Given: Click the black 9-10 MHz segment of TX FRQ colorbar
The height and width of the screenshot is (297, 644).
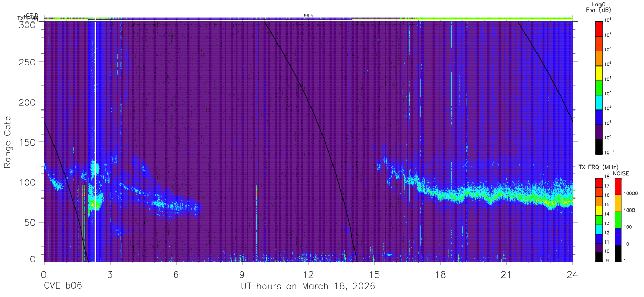Looking at the screenshot, I should coord(599,257).
